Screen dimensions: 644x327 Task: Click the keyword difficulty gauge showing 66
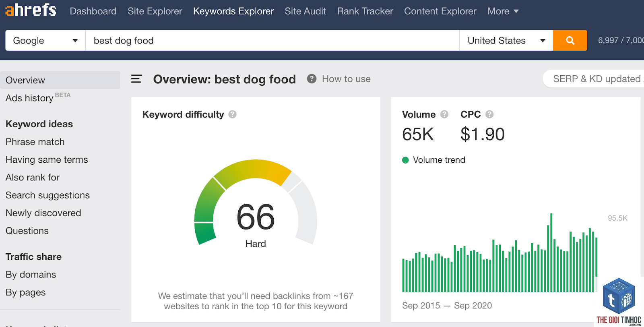256,203
